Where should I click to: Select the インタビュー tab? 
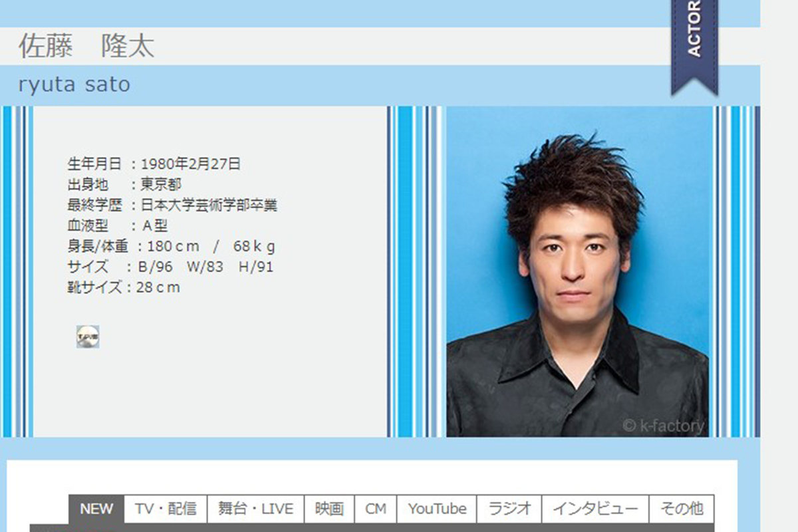pos(595,509)
